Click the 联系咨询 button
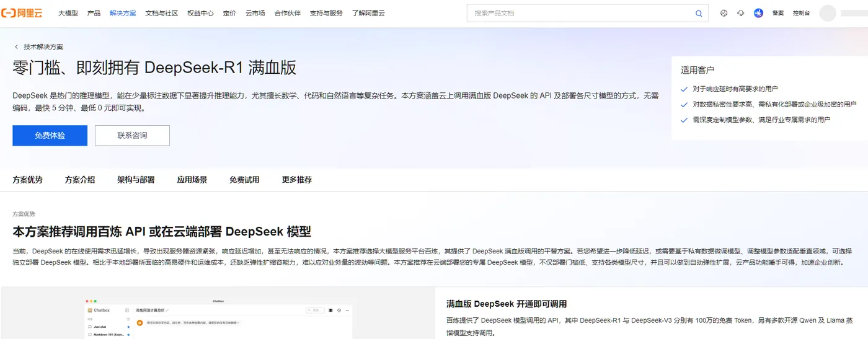The image size is (868, 339). tap(132, 135)
